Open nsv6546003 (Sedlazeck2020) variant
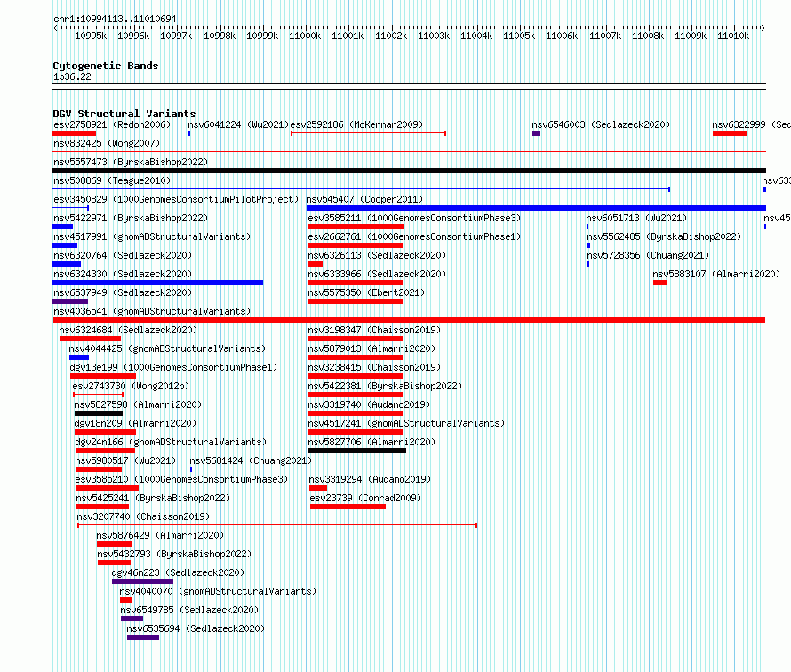Viewport: 791px width, 672px height. pyautogui.click(x=601, y=124)
